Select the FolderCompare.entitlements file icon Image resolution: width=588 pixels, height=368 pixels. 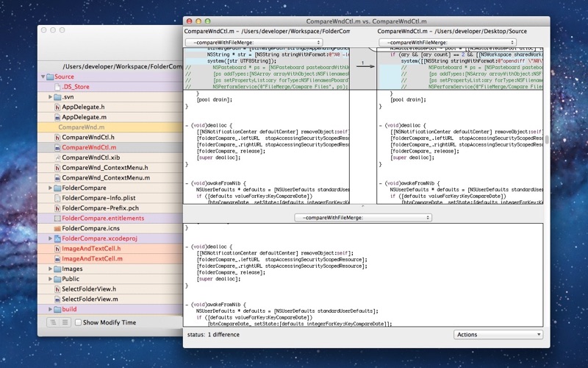click(x=57, y=218)
